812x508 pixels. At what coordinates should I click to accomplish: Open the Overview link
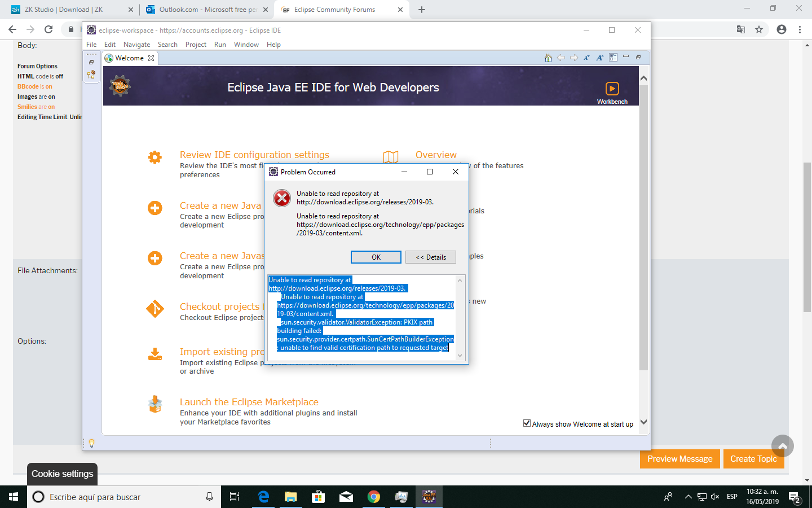point(436,155)
